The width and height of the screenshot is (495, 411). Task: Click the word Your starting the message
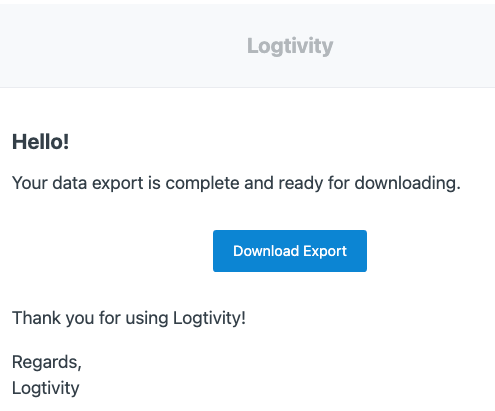(30, 183)
